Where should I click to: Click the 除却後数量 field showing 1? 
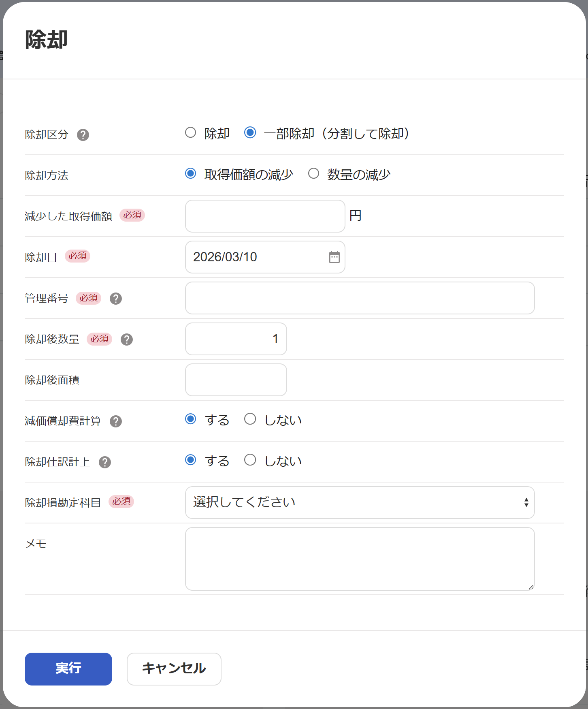pos(236,339)
